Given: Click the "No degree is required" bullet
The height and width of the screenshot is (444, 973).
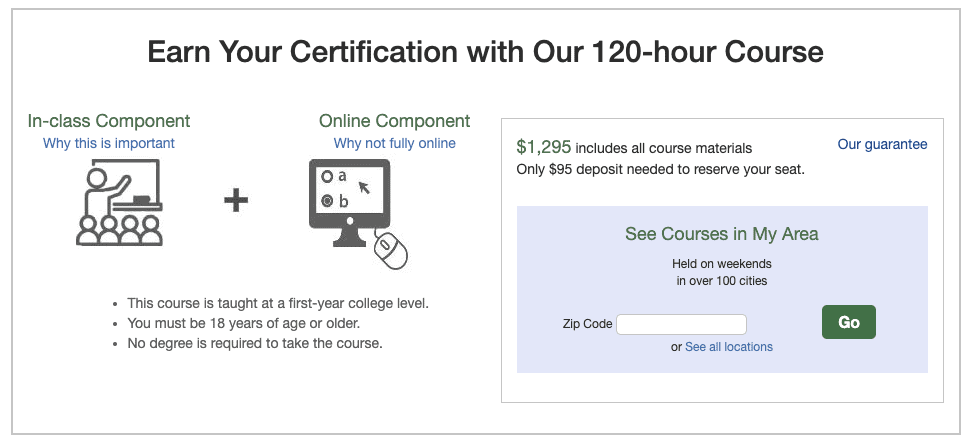Looking at the screenshot, I should point(255,343).
